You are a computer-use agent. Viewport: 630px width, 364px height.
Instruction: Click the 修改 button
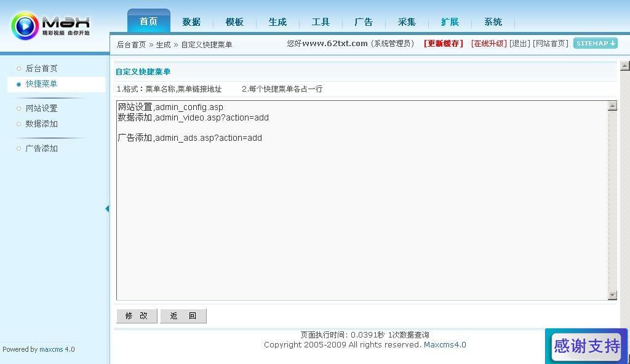coord(137,316)
